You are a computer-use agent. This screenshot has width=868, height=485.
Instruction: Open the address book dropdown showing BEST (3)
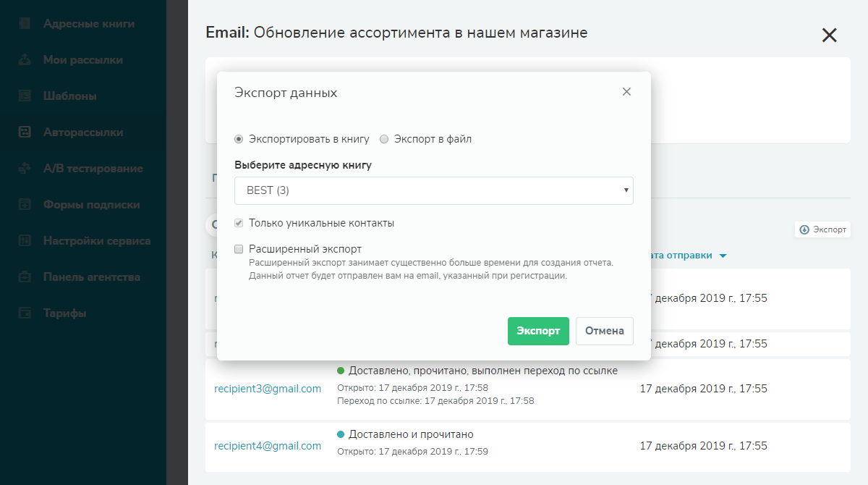[433, 190]
